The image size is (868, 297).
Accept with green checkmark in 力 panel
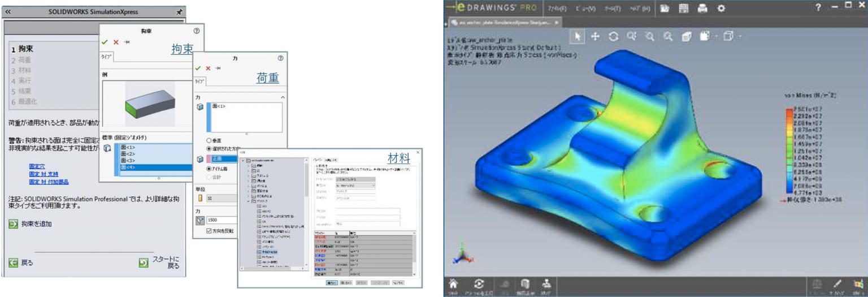(198, 68)
